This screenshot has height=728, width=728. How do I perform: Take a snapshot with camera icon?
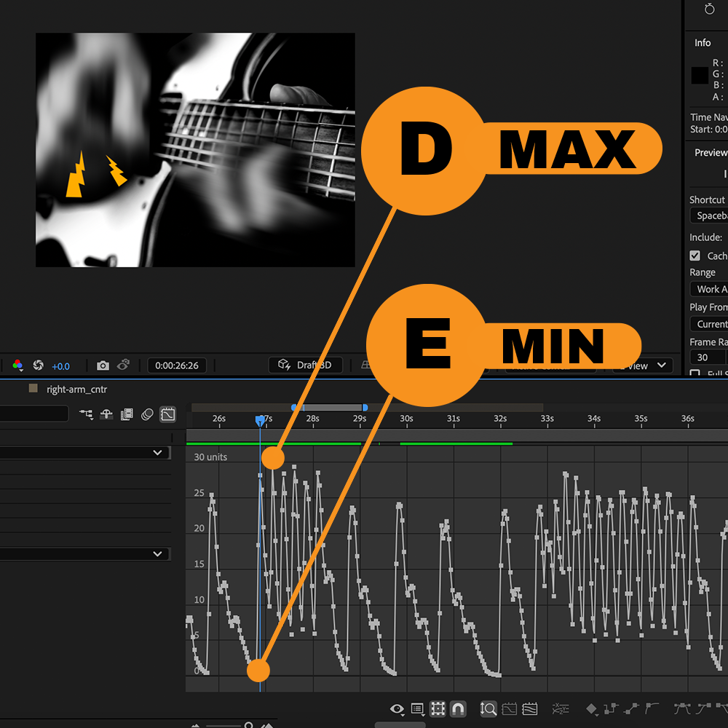coord(103,365)
